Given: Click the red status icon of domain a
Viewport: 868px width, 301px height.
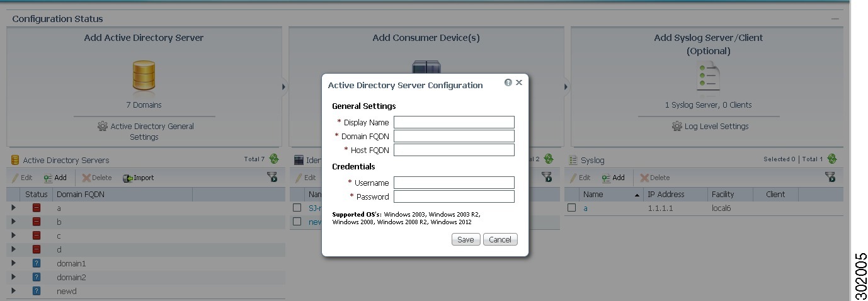Looking at the screenshot, I should point(37,208).
